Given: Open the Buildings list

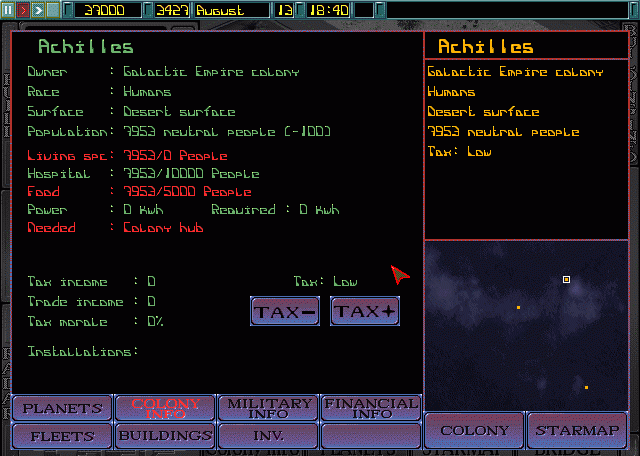Looking at the screenshot, I should click(x=165, y=436).
